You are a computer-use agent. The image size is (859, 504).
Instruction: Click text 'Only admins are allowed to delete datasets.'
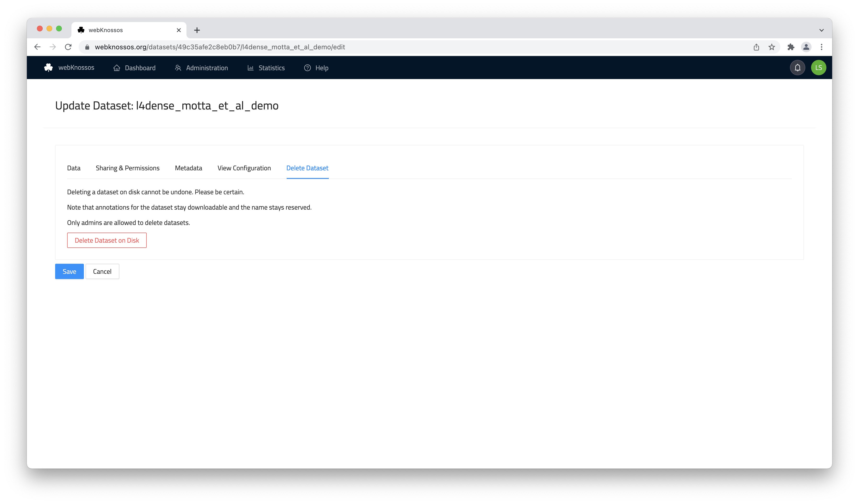tap(128, 223)
